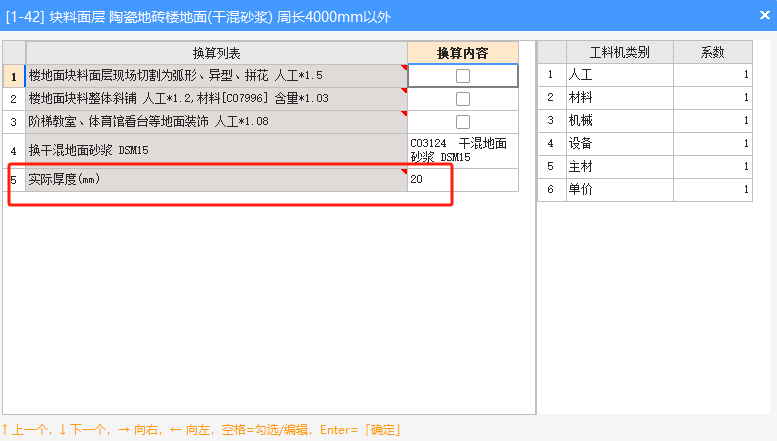Viewport: 777px width, 441px height.
Task: Click row number 1 in conversion list
Action: click(14, 76)
